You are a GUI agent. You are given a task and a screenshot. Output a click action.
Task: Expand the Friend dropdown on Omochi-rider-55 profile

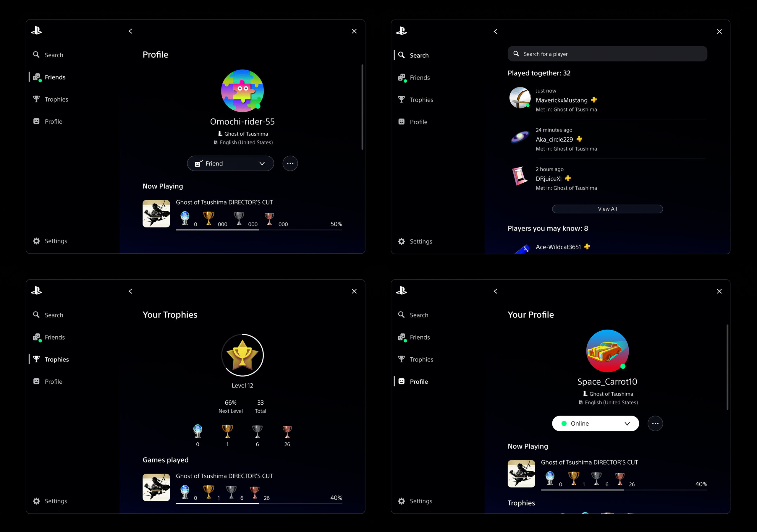(x=262, y=163)
